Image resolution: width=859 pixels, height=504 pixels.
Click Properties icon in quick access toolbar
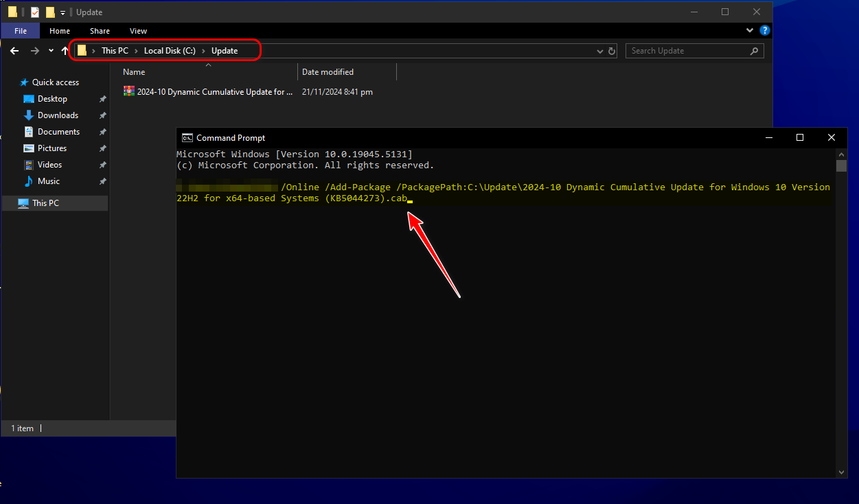click(x=35, y=12)
